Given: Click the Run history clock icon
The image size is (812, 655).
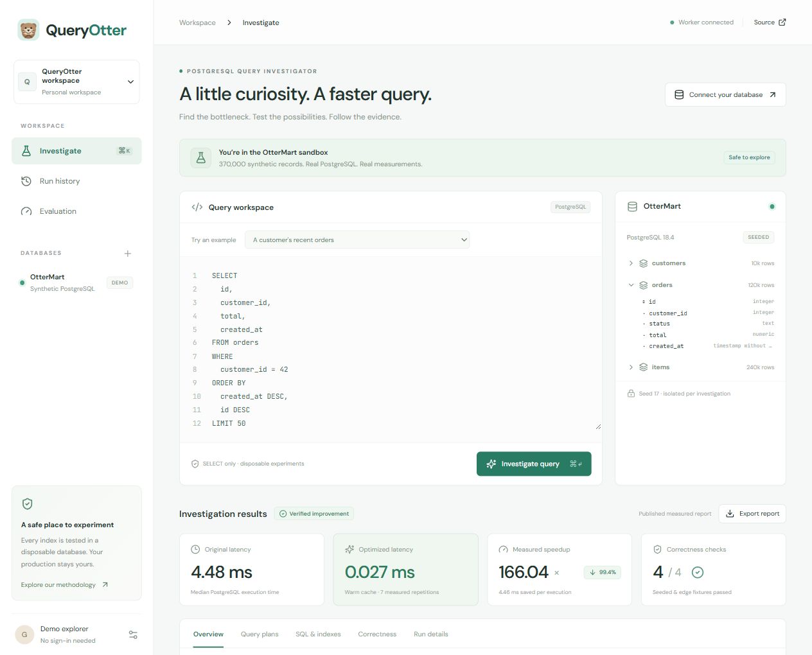Looking at the screenshot, I should [x=26, y=181].
